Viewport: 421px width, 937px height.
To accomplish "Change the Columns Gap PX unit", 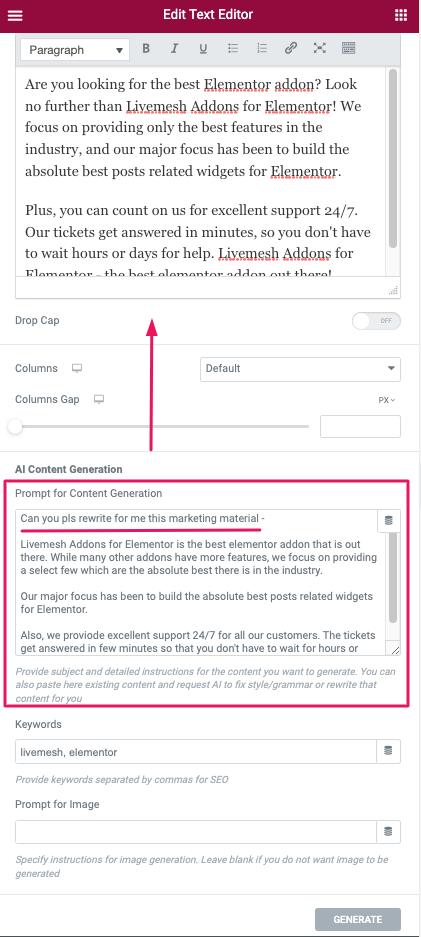I will click(x=387, y=400).
